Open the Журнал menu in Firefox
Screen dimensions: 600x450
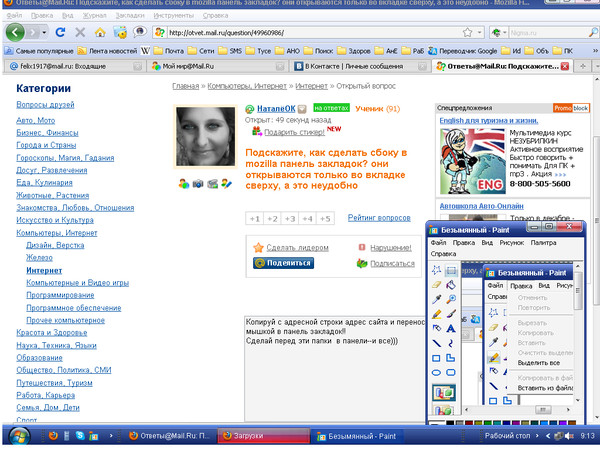(94, 15)
